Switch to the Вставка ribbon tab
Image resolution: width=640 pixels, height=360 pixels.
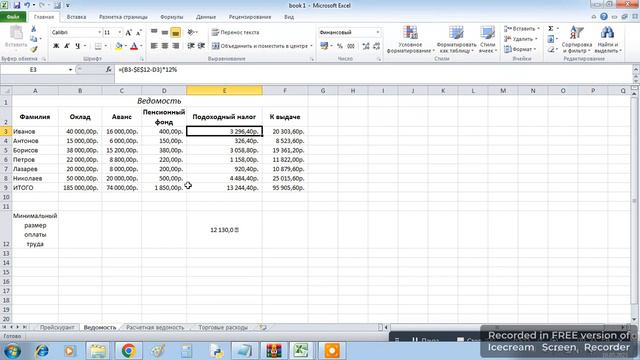(x=76, y=17)
